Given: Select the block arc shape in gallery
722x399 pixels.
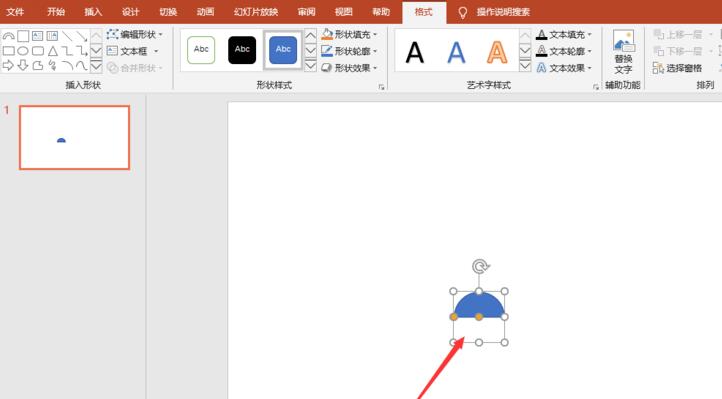Looking at the screenshot, I should click(x=8, y=36).
